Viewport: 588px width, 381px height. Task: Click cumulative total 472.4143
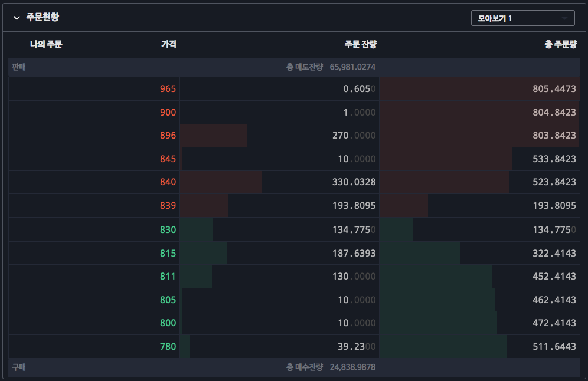554,323
